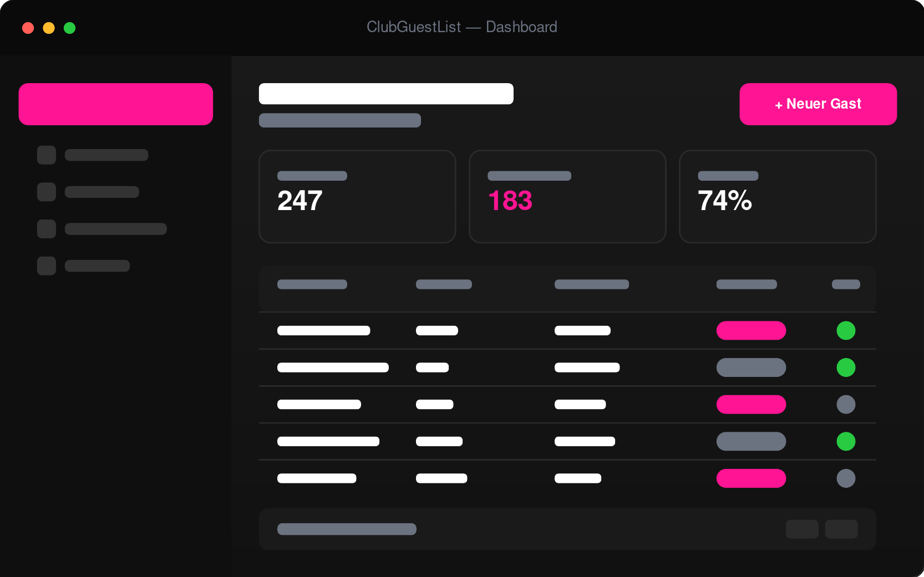
Task: Select the fourth sidebar menu item icon
Action: pos(47,266)
